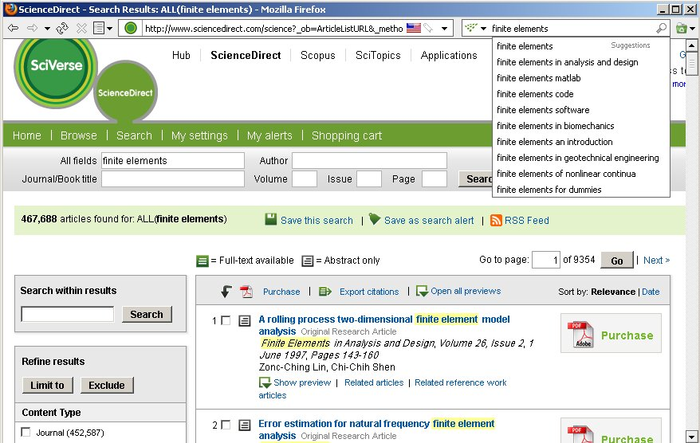Click abstract-only icon beside result 1

[x=244, y=321]
